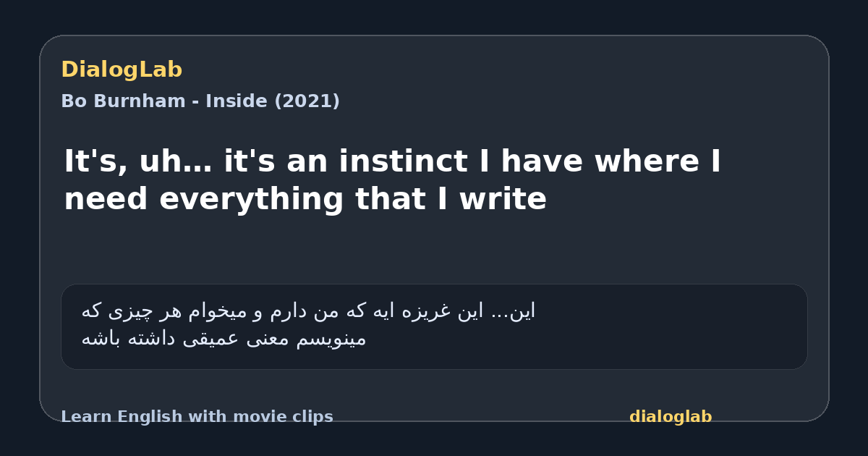Click the word "have" in the quote

tap(541, 161)
